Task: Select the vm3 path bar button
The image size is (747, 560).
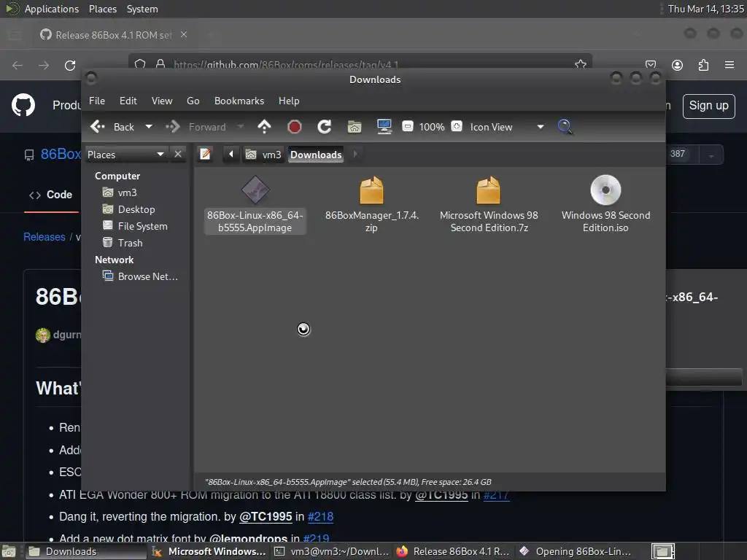Action: [x=263, y=155]
